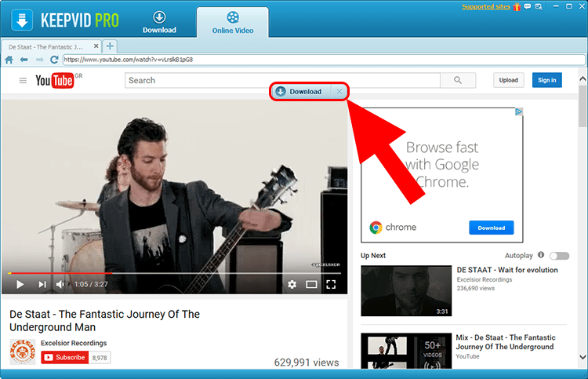Click the 629,991 views text

307,363
